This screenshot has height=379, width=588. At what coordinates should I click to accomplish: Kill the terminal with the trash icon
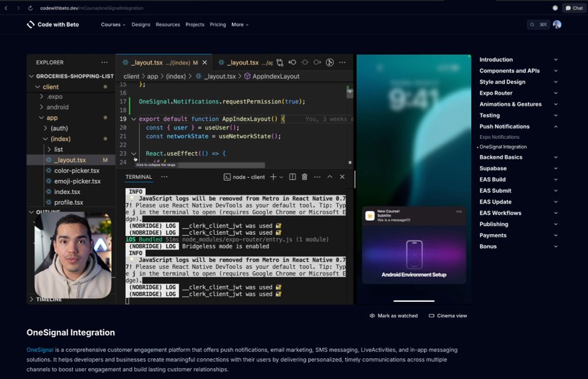click(305, 177)
